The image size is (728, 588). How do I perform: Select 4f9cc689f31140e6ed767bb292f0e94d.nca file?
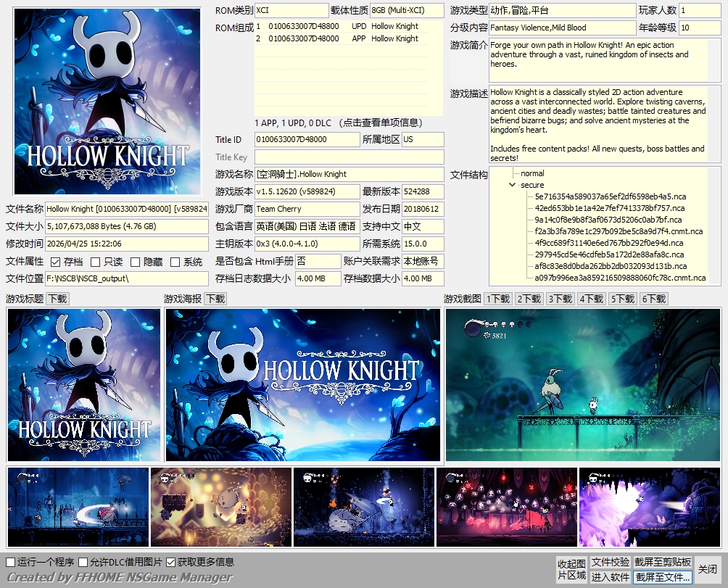pos(608,243)
